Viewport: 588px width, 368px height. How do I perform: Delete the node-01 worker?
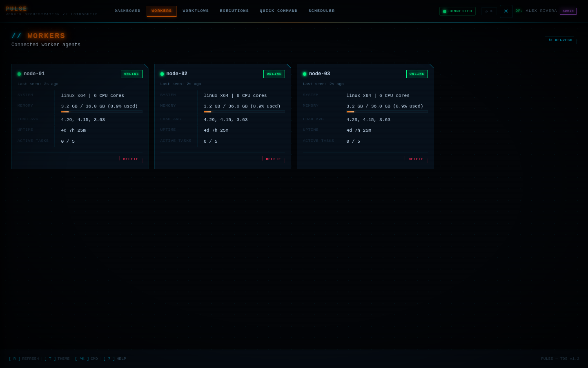pos(131,159)
